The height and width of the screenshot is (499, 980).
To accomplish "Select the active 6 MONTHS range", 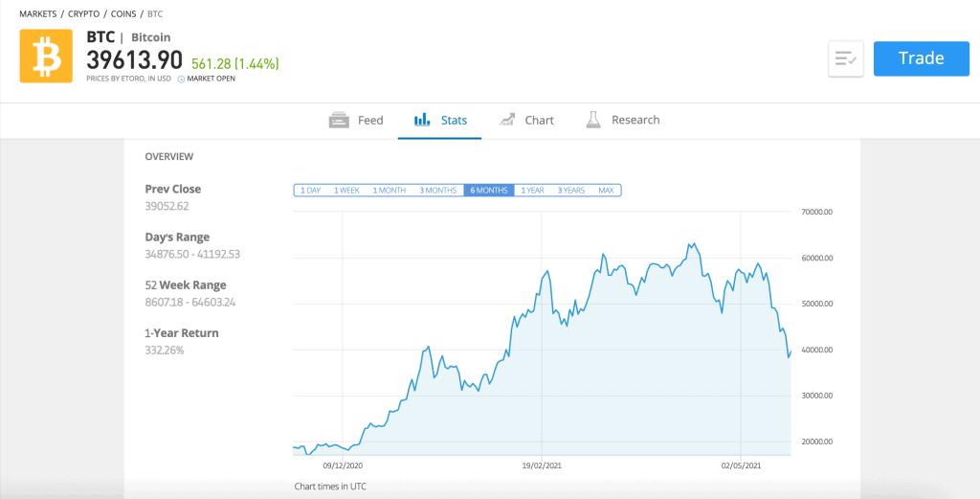I will point(489,190).
